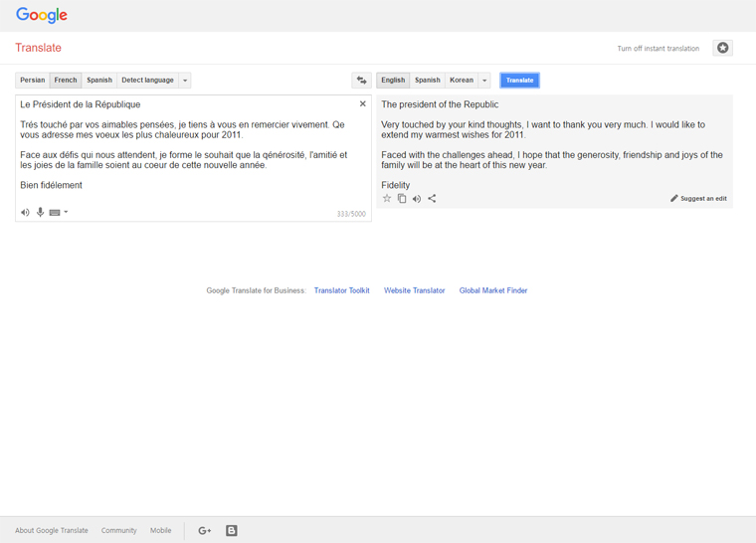Viewport: 756px width, 543px height.
Task: Listen to the English translation
Action: 417,199
